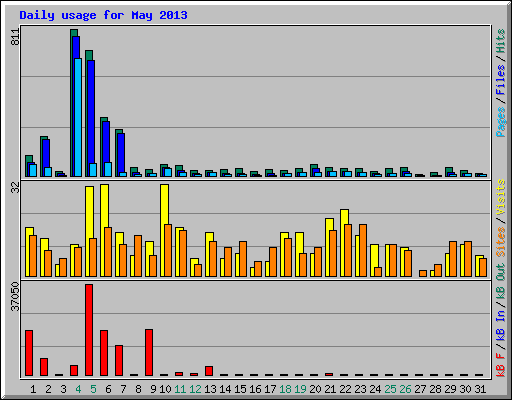
Task: Select day 24 on the x-axis
Action: pyautogui.click(x=375, y=389)
